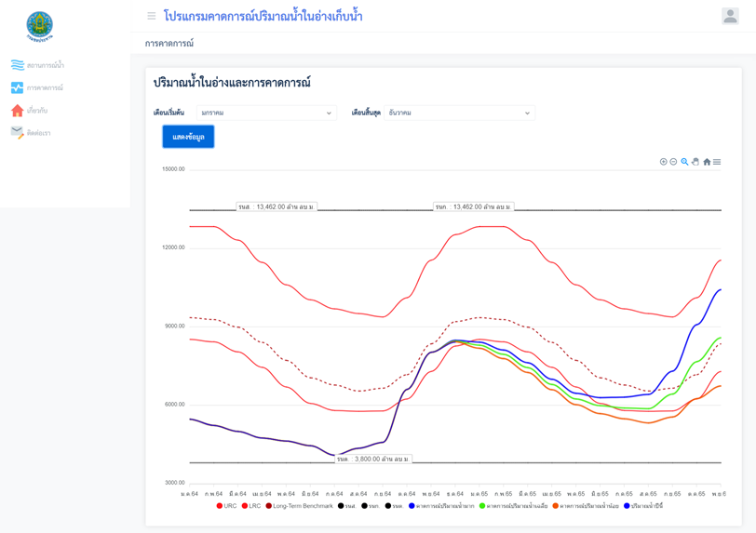
Task: Open the user profile avatar
Action: pyautogui.click(x=730, y=16)
